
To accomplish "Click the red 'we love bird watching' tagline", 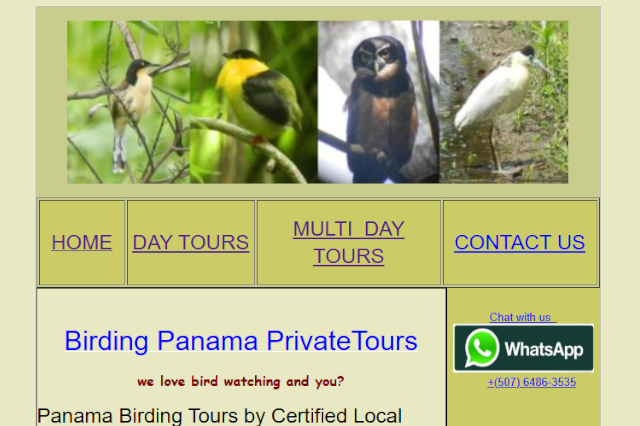I will tap(241, 381).
